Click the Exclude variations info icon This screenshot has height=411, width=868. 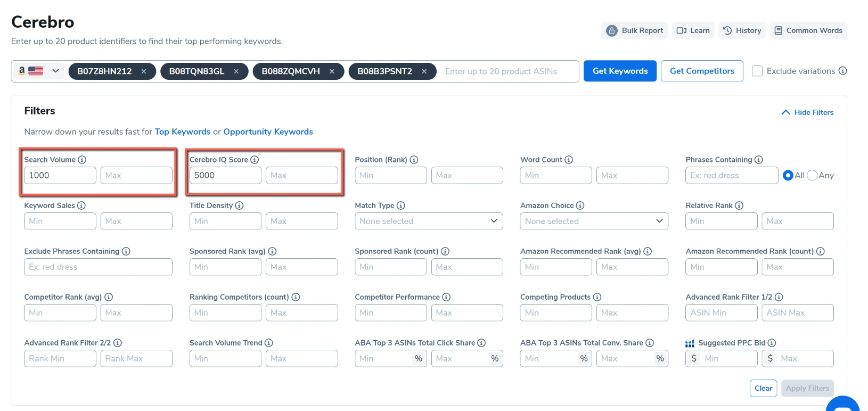click(x=842, y=71)
